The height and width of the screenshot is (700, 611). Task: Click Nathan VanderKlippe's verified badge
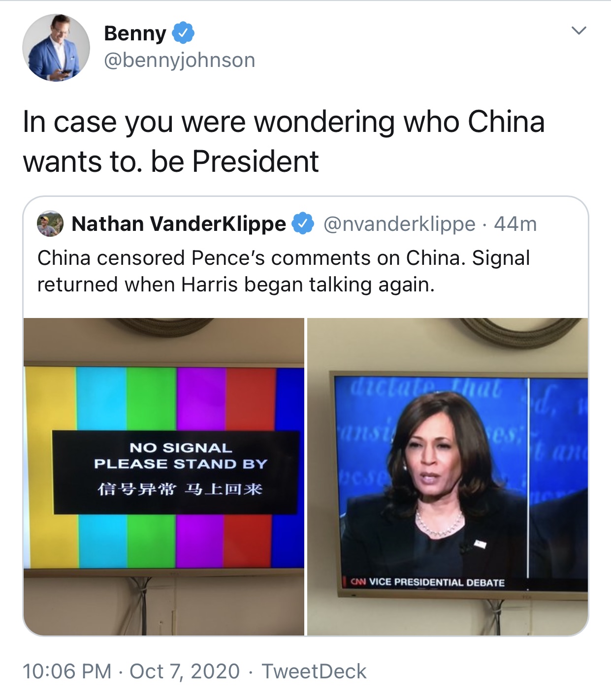(303, 224)
